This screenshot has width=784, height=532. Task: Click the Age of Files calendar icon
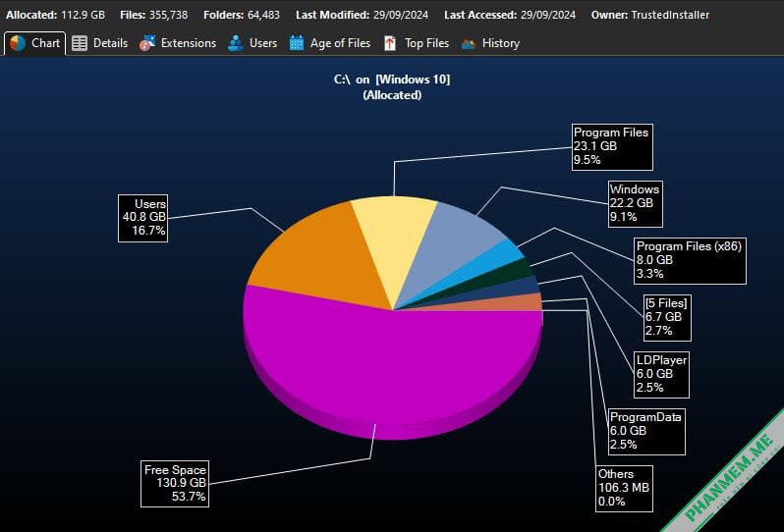point(297,43)
